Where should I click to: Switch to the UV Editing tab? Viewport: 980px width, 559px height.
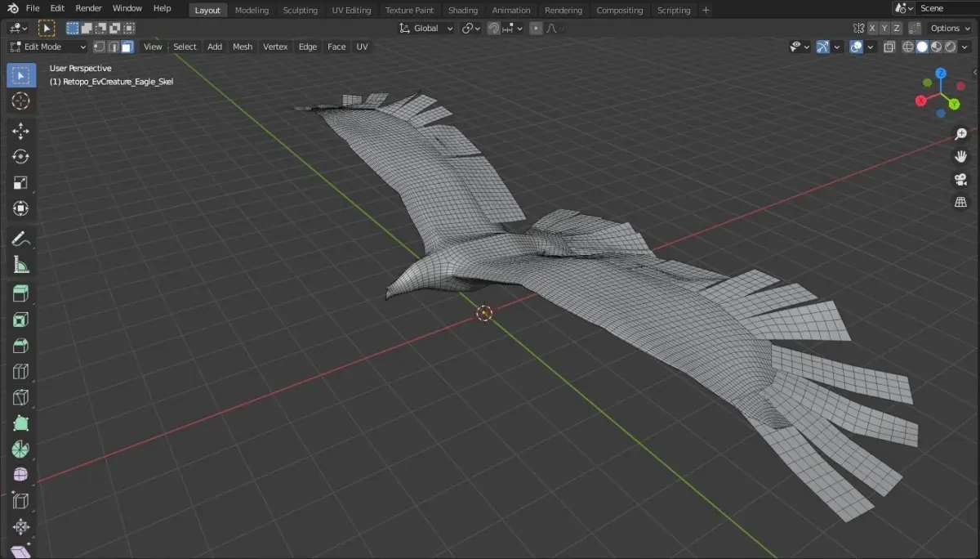click(351, 10)
